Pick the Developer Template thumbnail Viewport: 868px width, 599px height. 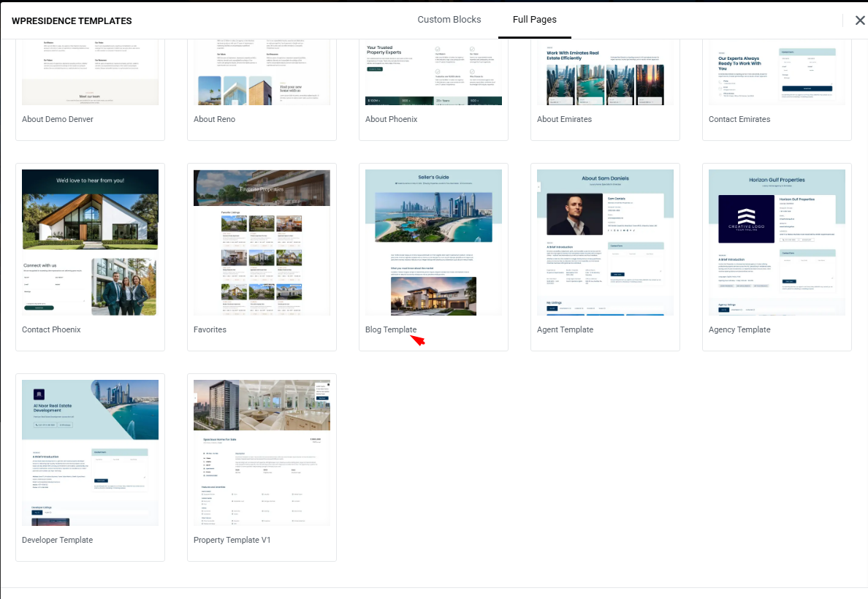coord(90,453)
